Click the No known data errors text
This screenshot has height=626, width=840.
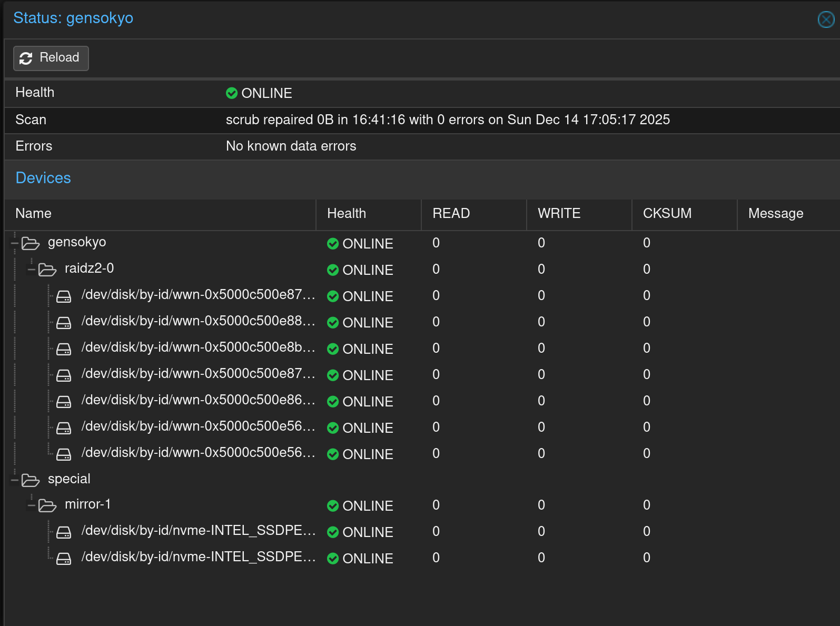[x=291, y=146]
